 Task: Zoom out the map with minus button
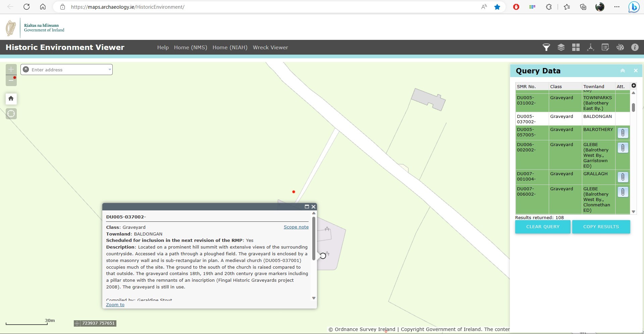coord(11,80)
